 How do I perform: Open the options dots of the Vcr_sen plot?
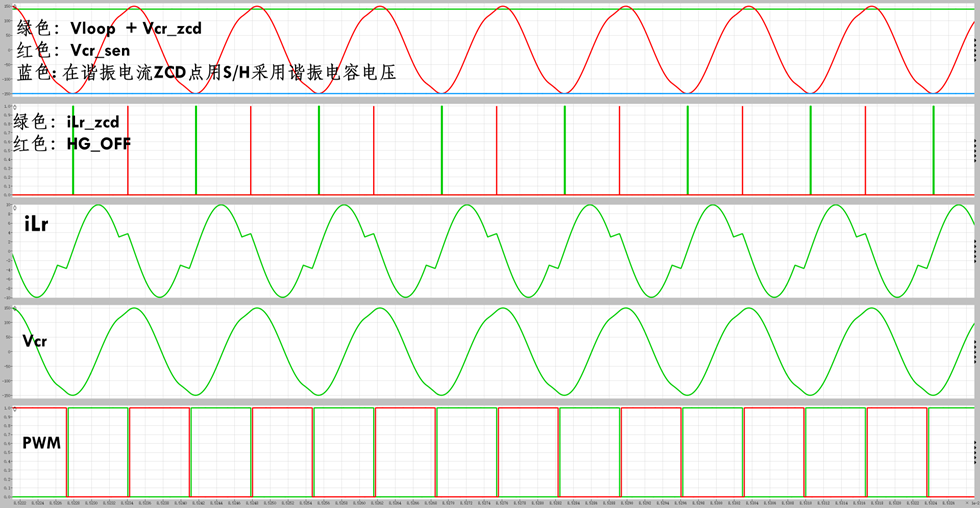coord(976,50)
